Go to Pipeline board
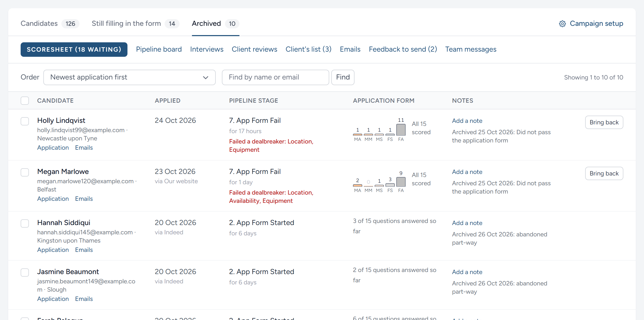 coord(159,49)
